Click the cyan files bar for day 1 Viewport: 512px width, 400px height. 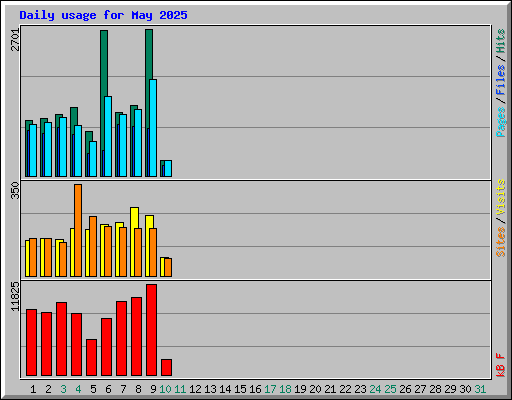coord(33,151)
